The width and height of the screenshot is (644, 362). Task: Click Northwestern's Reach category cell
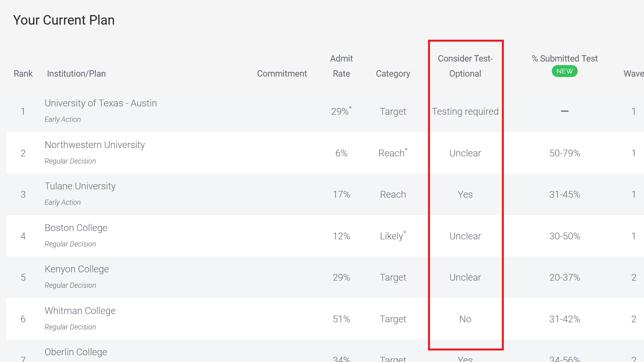[392, 153]
